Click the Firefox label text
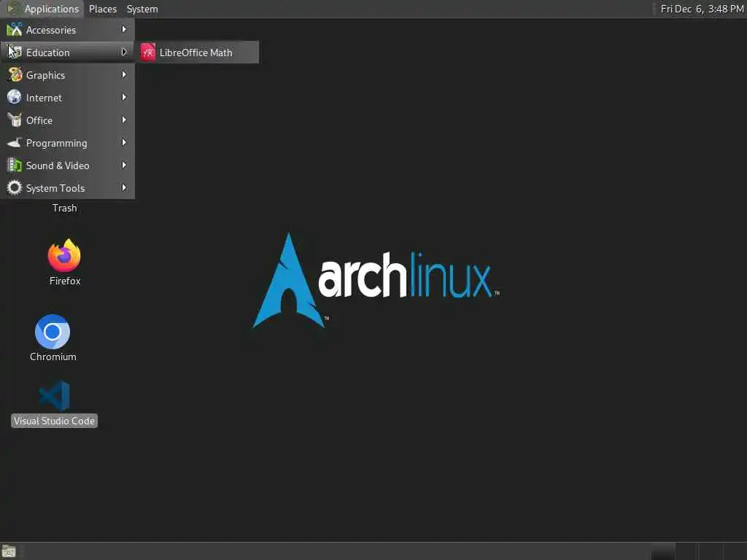This screenshot has height=560, width=747. click(65, 281)
